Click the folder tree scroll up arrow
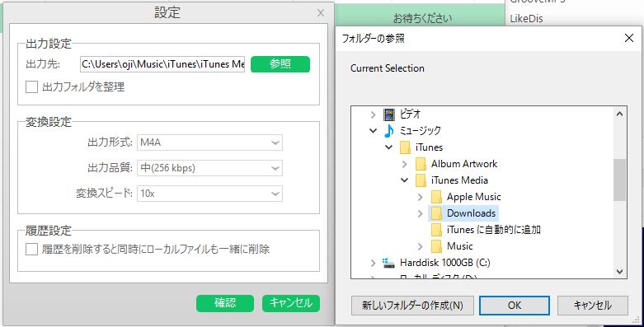644x327 pixels. (620, 114)
